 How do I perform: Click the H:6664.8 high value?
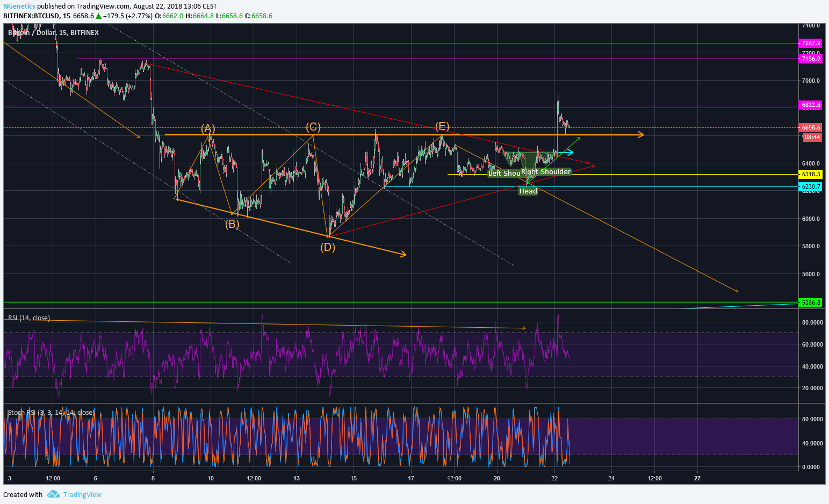click(x=199, y=16)
